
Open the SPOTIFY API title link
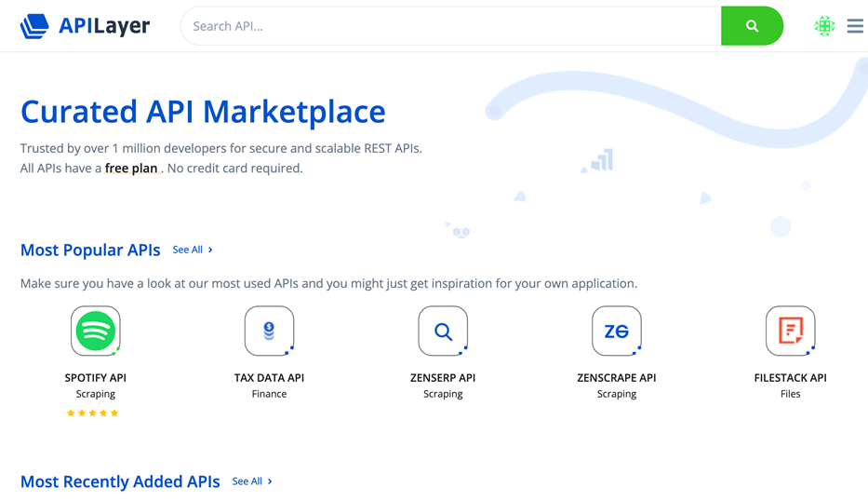(95, 378)
